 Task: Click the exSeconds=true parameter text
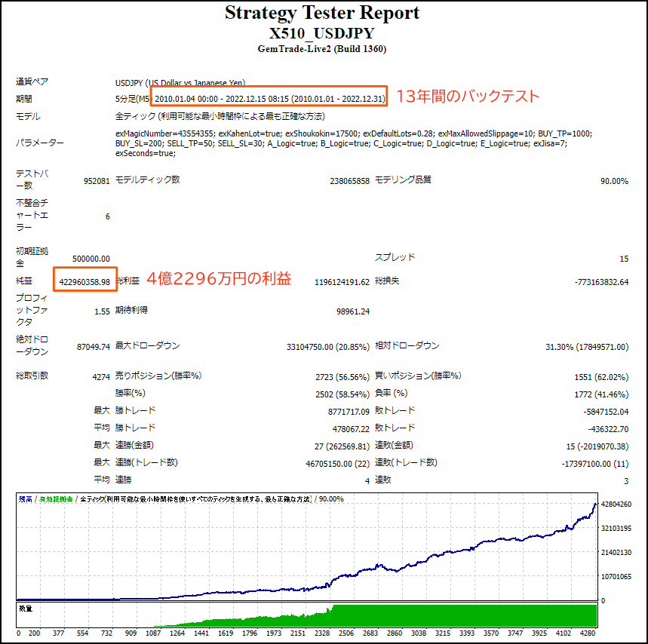(146, 153)
